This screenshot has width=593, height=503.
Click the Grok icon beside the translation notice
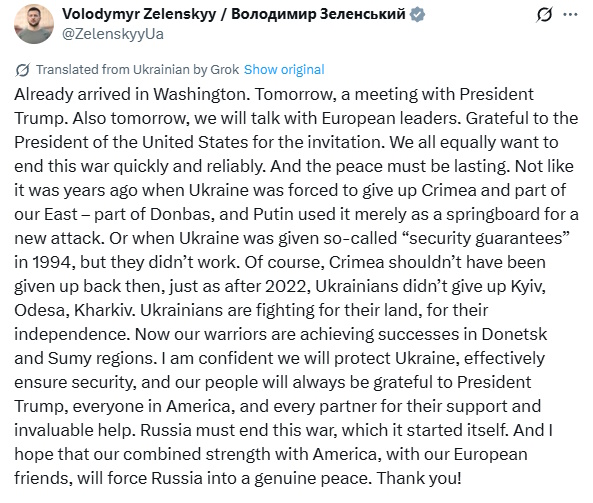click(22, 70)
